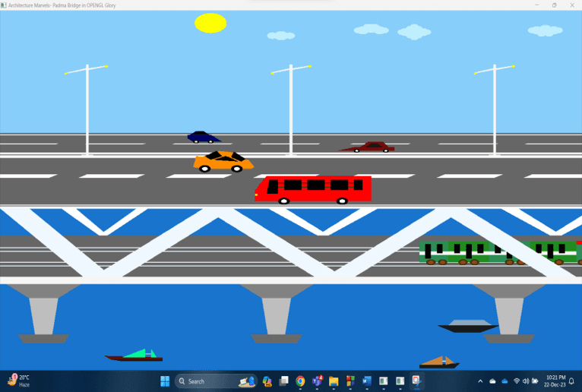Expand the hidden system tray icons chevron

tap(480, 381)
